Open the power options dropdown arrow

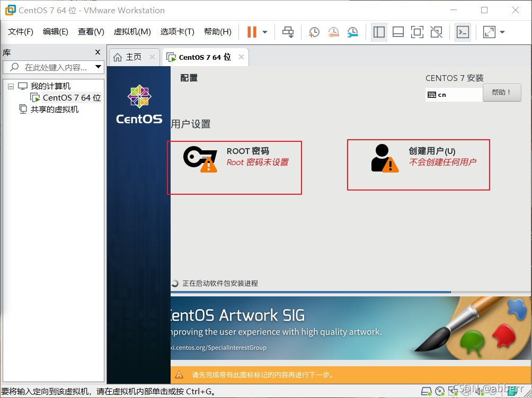coord(265,32)
